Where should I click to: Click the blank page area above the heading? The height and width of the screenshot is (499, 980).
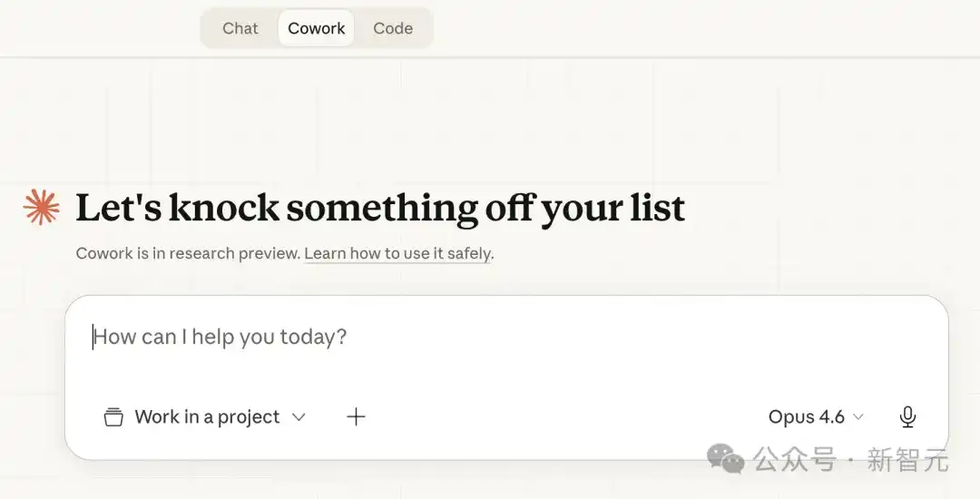click(x=490, y=127)
